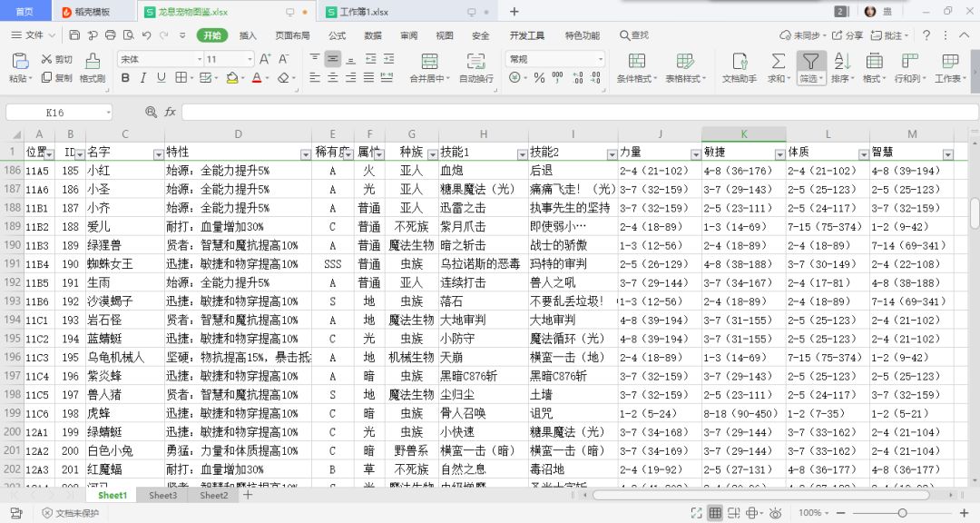The image size is (980, 523).
Task: Open the number format dropdown (常规)
Action: (x=601, y=59)
